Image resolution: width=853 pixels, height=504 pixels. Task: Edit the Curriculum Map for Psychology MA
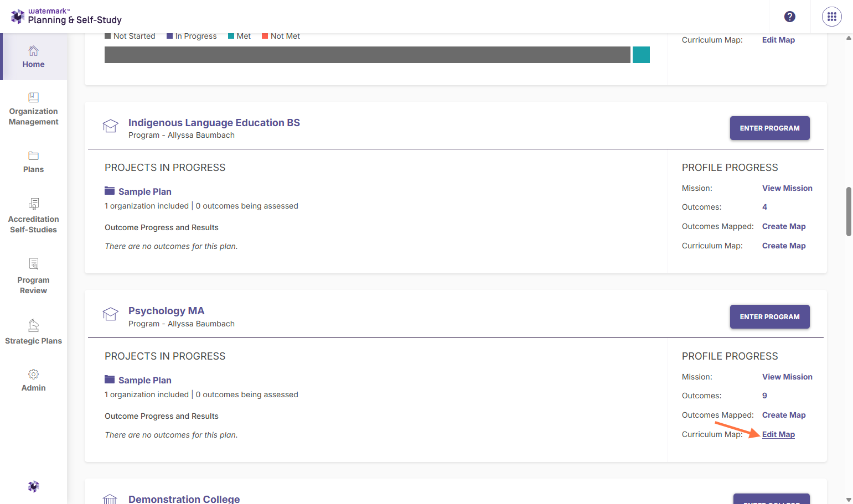778,434
